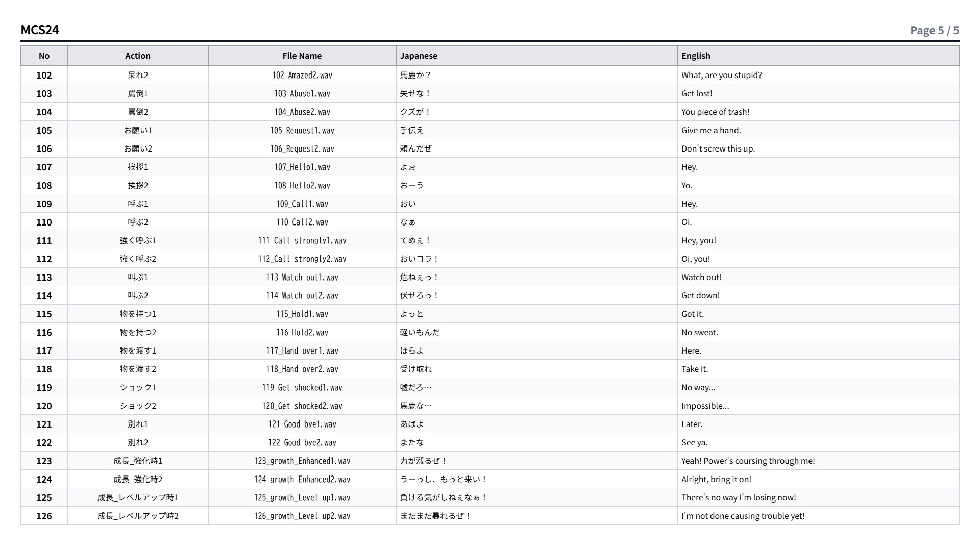Screen dimensions: 980x551
Task: Select the MCS24 document title
Action: pyautogui.click(x=40, y=30)
